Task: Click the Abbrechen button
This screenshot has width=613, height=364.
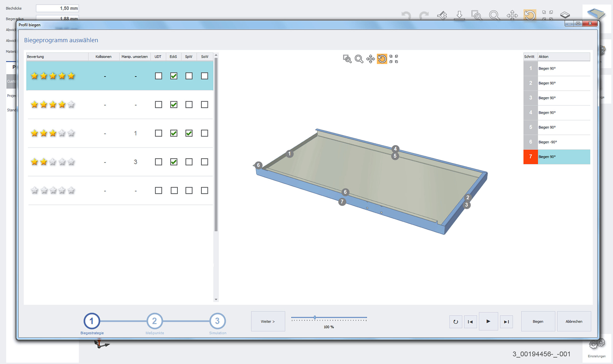Action: point(574,321)
